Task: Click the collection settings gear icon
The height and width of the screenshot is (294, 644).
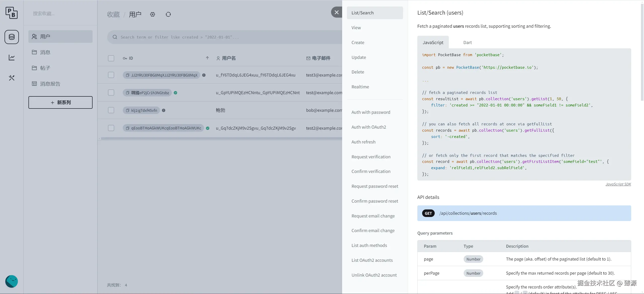Action: click(152, 15)
